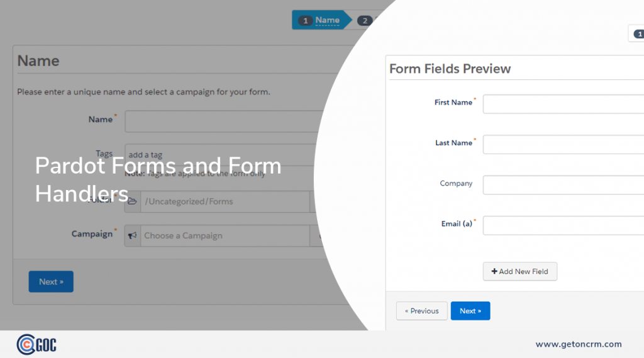
Task: Click the plus icon on Add New Field
Action: pos(494,271)
